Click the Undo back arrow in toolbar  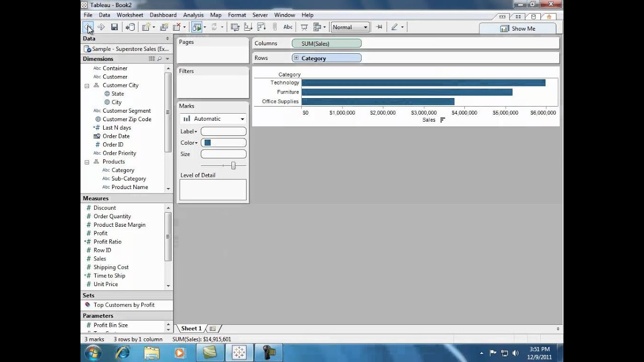point(88,27)
